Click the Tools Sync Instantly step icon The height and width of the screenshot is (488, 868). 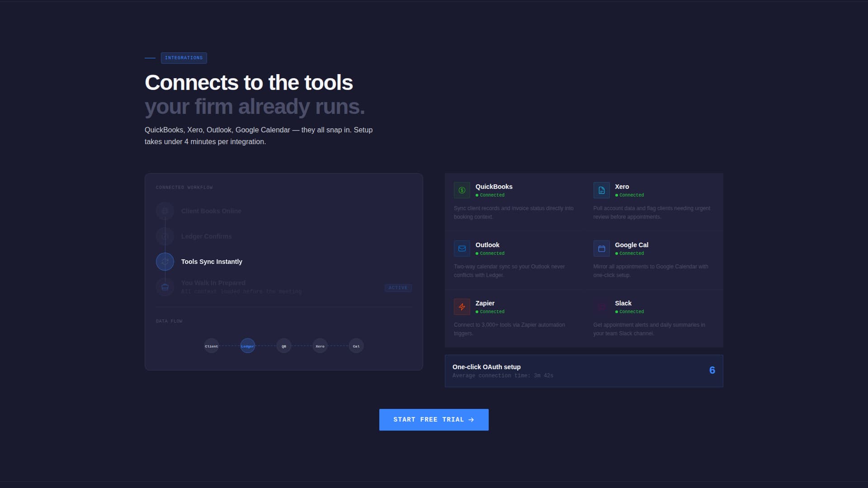[x=165, y=262]
